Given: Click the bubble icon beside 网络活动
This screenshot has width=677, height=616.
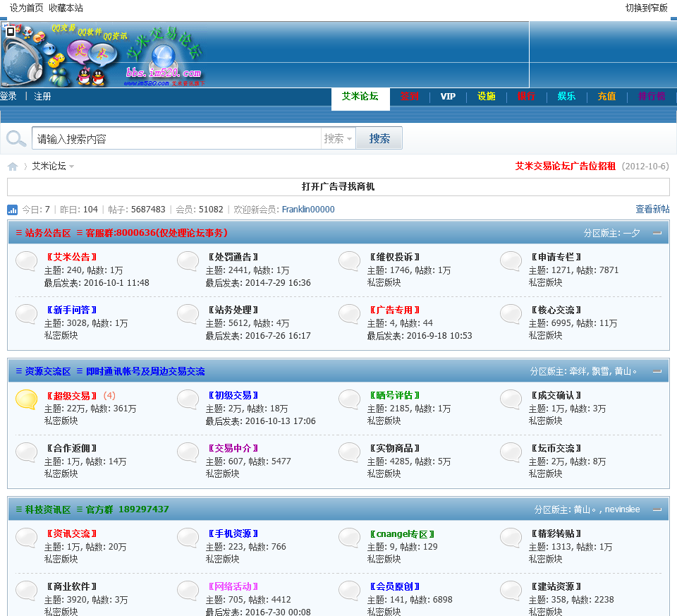Looking at the screenshot, I should (x=188, y=591).
